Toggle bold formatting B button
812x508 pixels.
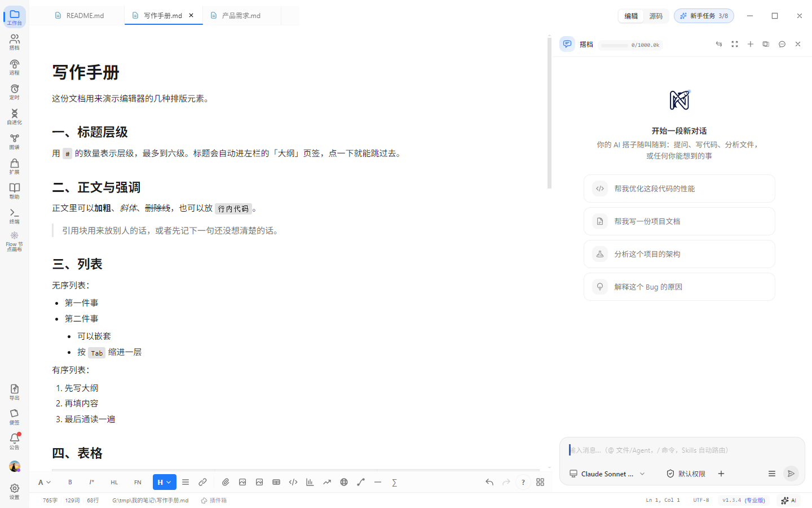click(x=70, y=482)
